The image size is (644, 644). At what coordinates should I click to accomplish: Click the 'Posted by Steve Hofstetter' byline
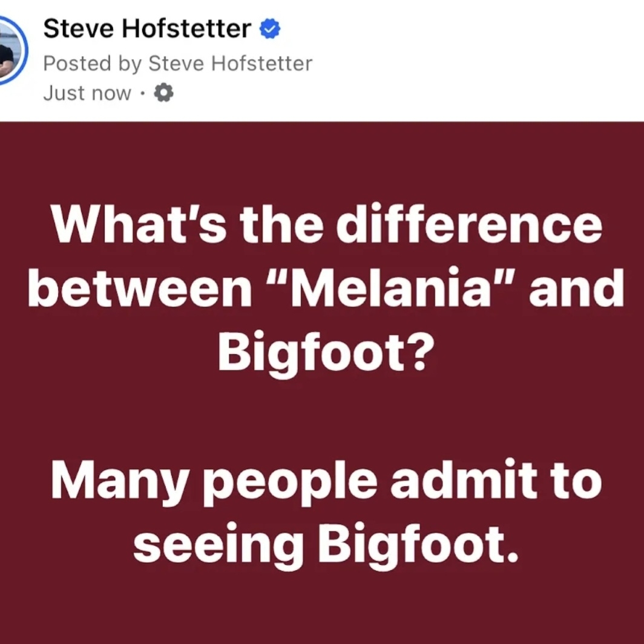(177, 63)
